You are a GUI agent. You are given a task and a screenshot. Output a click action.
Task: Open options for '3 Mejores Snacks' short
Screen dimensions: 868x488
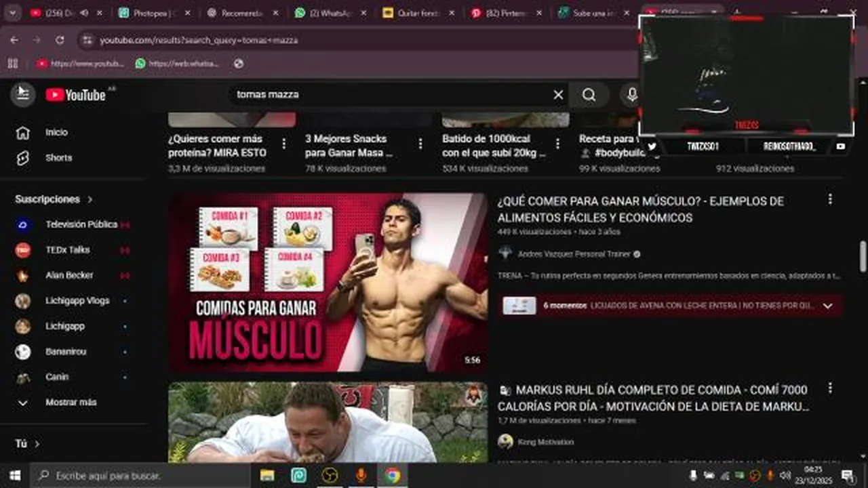[x=420, y=144]
